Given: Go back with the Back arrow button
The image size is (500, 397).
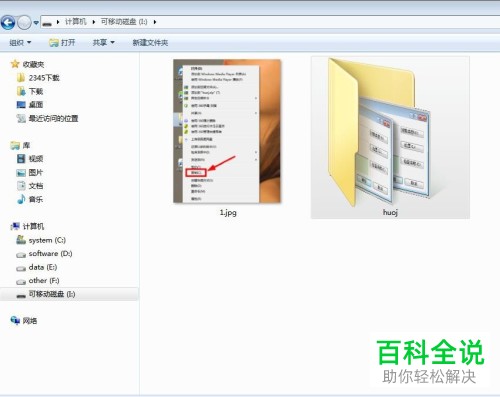Looking at the screenshot, I should pos(8,23).
